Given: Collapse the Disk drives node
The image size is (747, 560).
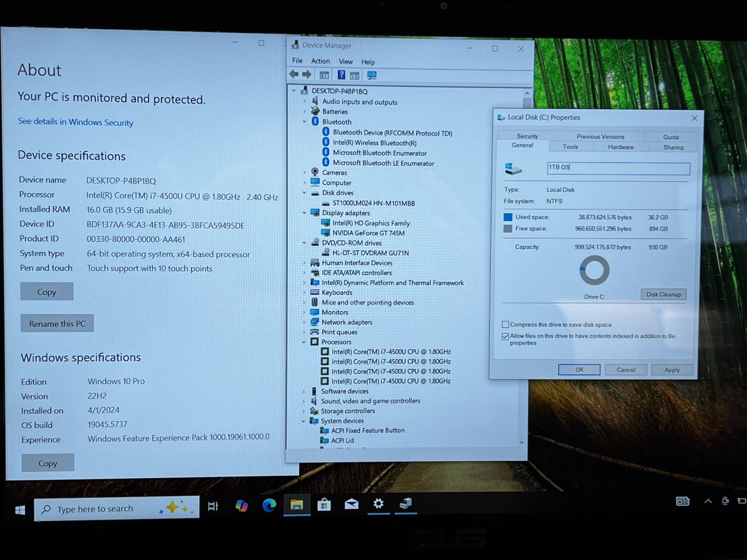Looking at the screenshot, I should click(304, 193).
